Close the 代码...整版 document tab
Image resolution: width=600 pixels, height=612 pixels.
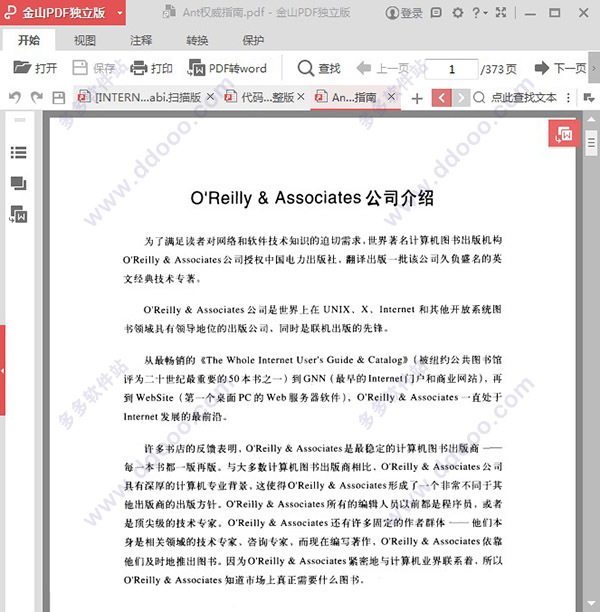(301, 96)
